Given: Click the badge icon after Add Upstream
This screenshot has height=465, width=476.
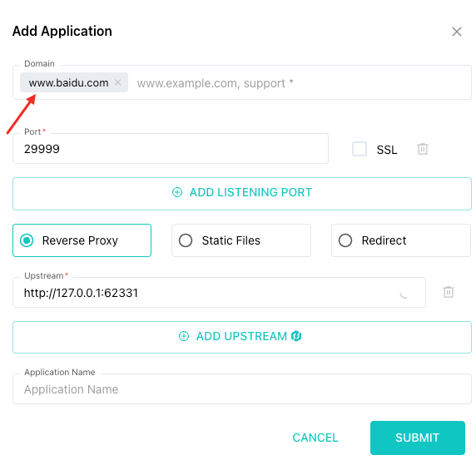Looking at the screenshot, I should (296, 336).
